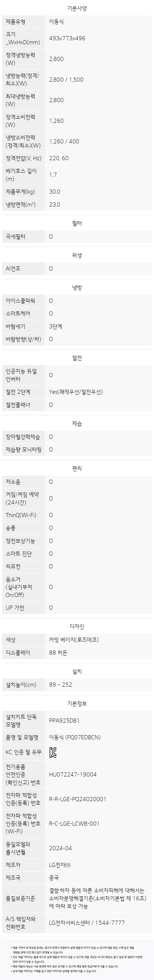Click the ThinQ(Wi-Fi) row label
The width and height of the screenshot is (154, 980).
[x=21, y=515]
